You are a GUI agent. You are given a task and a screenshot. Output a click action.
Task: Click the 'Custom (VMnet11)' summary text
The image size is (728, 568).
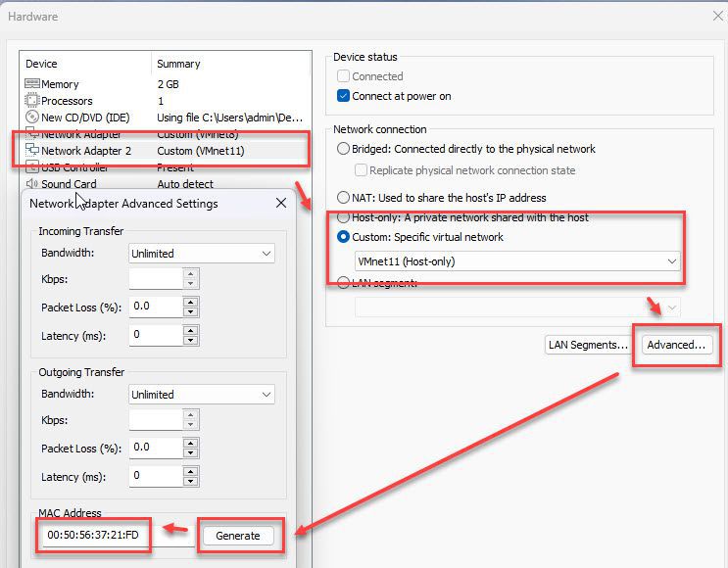[201, 151]
